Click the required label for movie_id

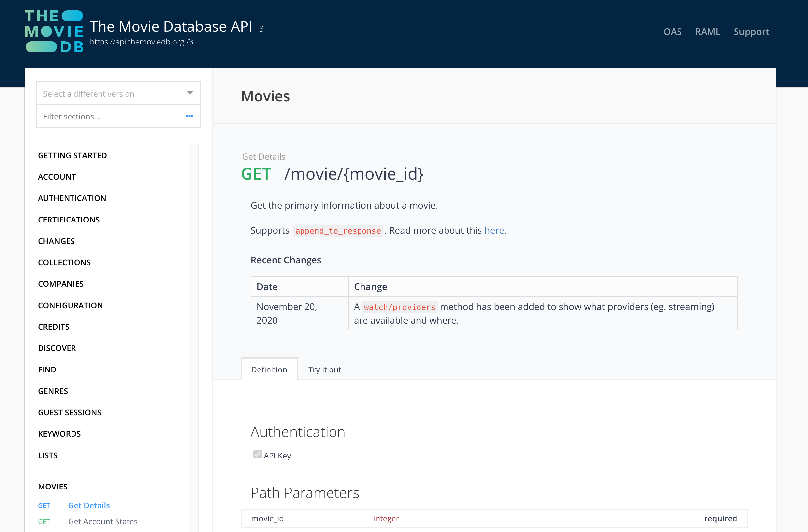(720, 518)
